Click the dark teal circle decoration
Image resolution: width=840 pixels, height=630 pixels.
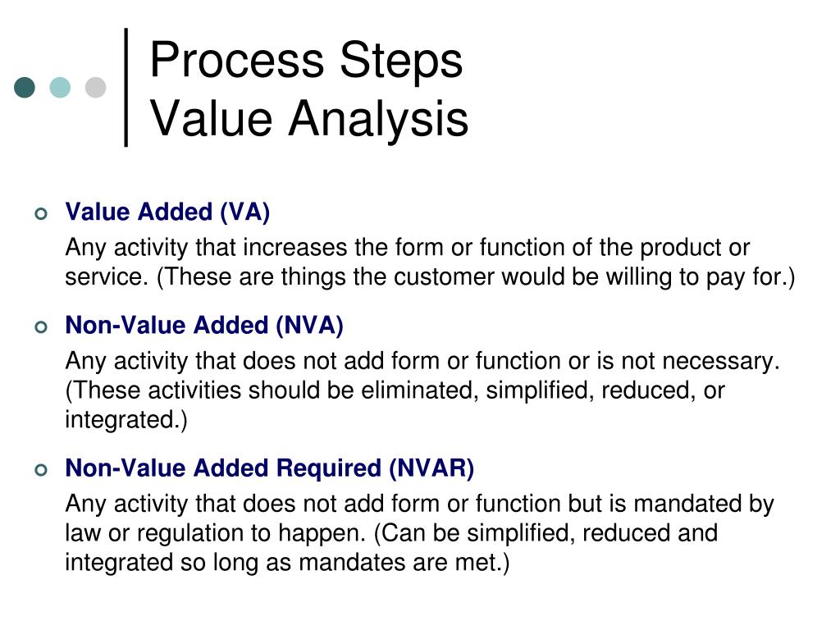tap(25, 87)
